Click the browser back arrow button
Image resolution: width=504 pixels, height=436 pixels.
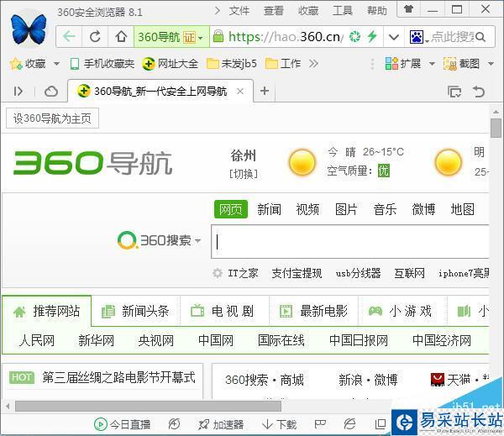coord(69,37)
